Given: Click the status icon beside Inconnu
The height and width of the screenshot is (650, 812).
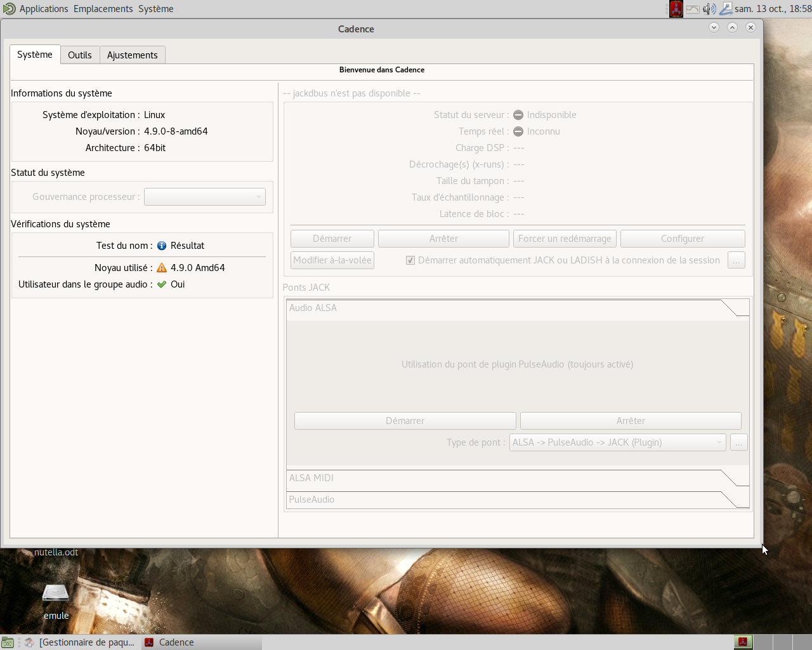Looking at the screenshot, I should click(x=518, y=131).
